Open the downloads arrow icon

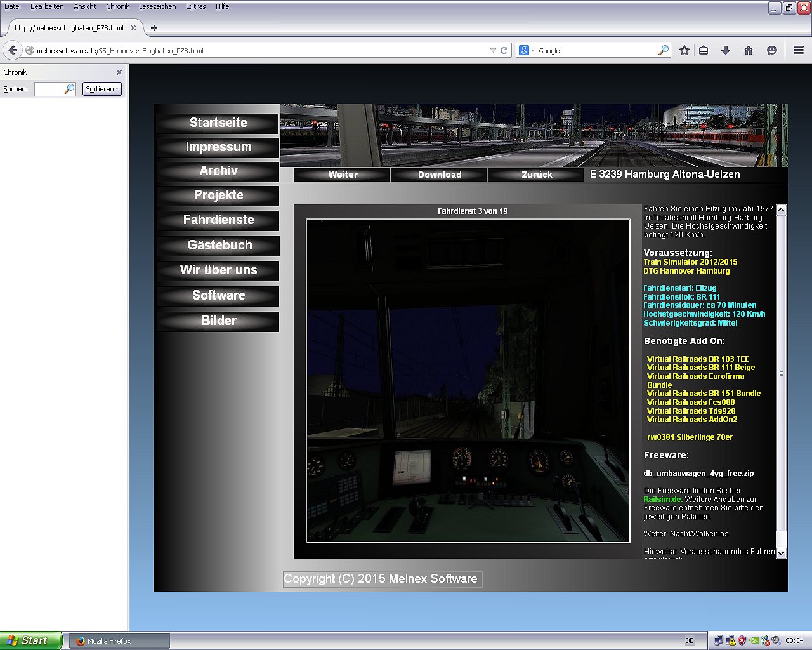coord(726,50)
